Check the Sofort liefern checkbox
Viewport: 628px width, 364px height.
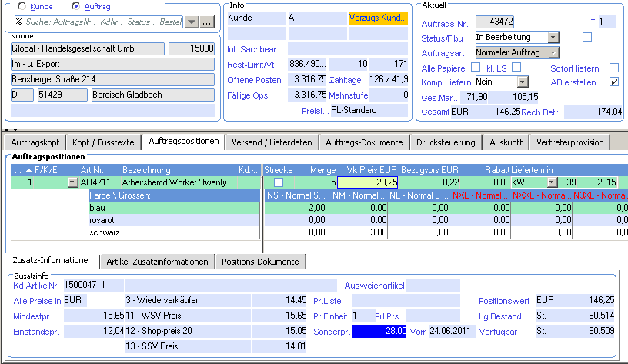click(x=613, y=68)
